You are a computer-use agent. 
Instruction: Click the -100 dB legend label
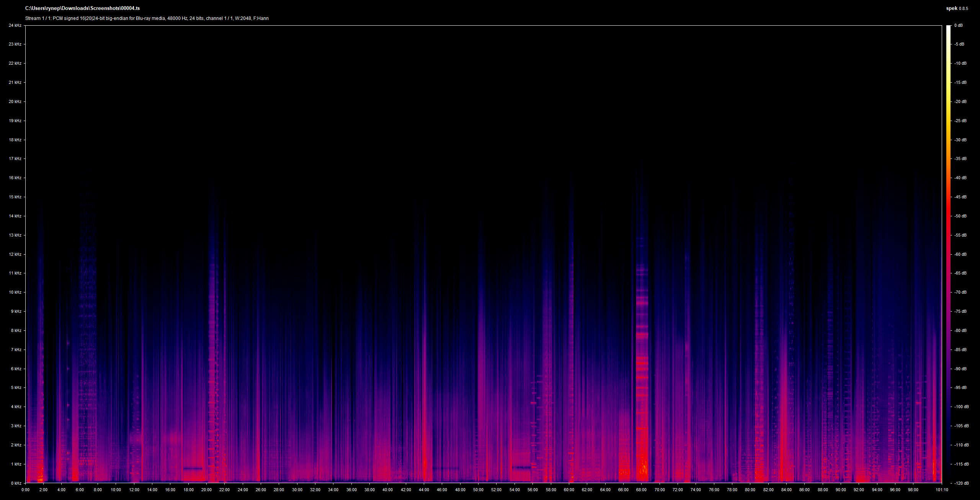tap(961, 407)
